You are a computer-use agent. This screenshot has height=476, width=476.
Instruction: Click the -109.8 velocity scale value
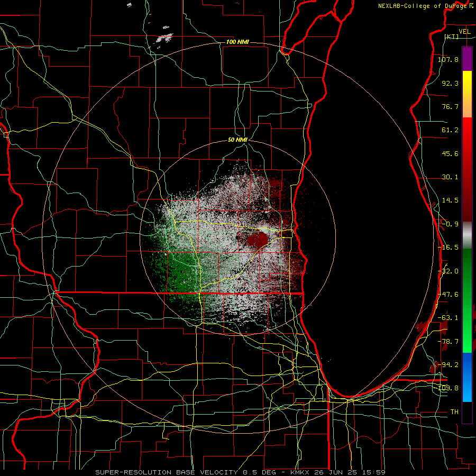point(448,388)
